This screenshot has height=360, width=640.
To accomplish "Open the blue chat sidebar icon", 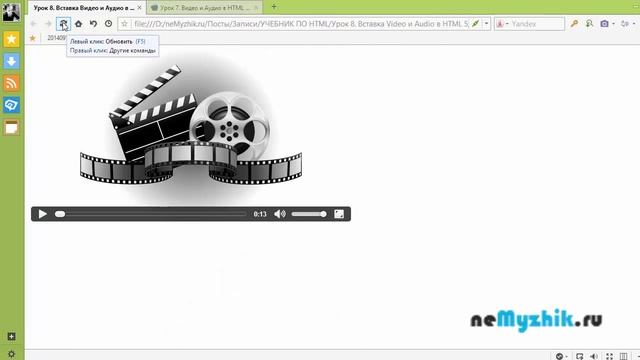I will click(x=11, y=105).
